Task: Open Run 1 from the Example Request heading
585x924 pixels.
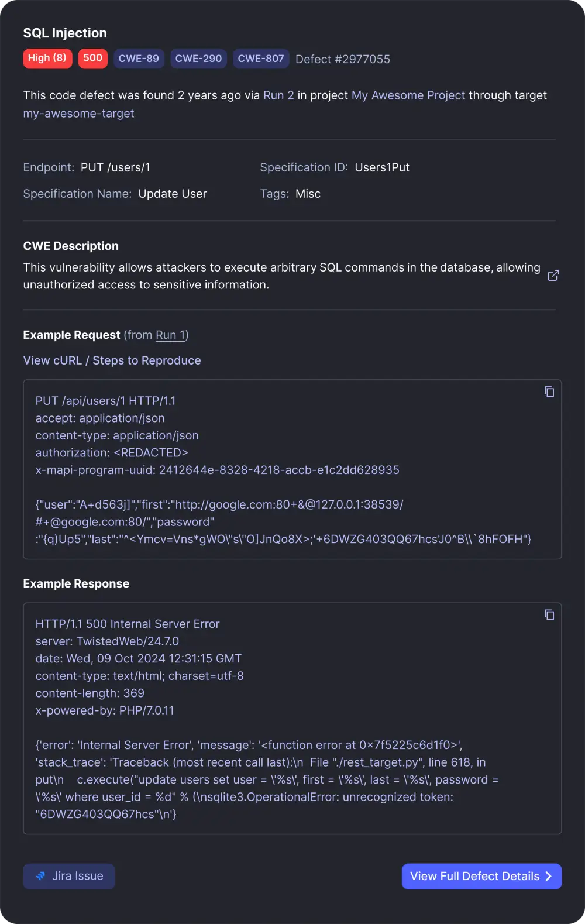Action: (170, 335)
